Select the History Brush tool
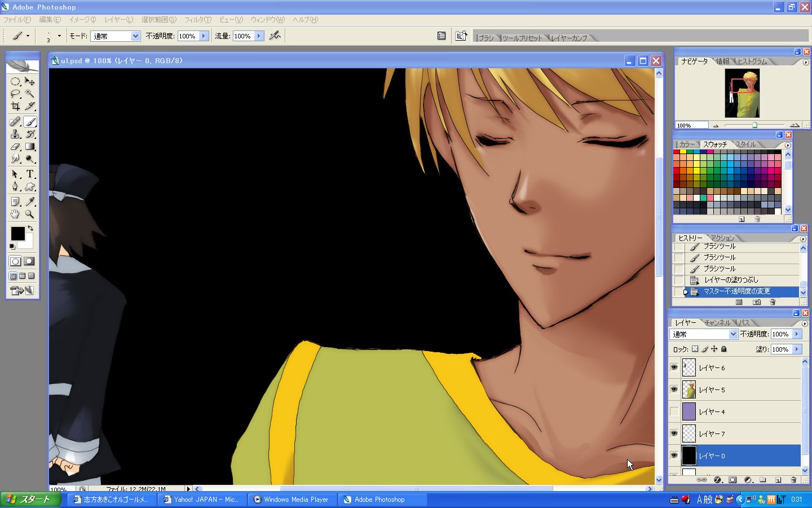 coord(30,134)
